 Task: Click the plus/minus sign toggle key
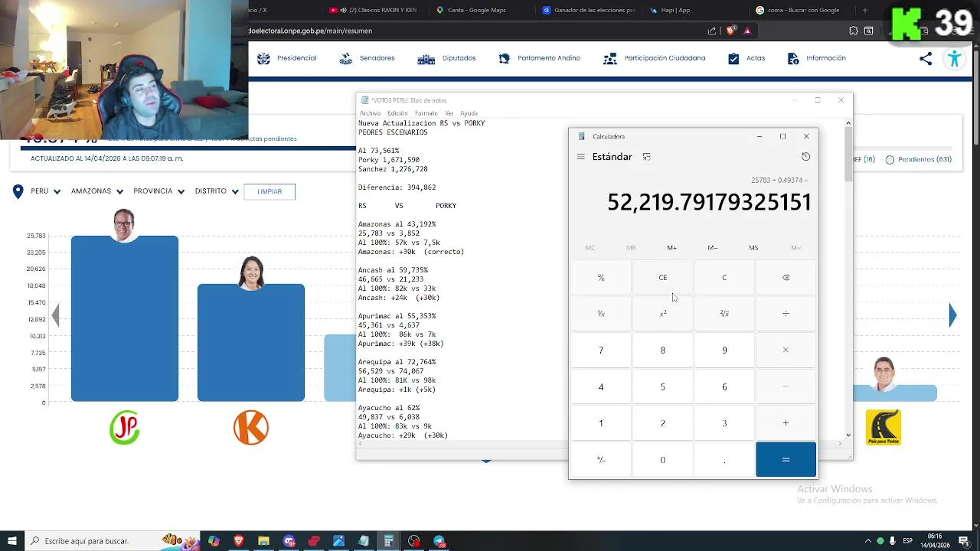pos(601,460)
